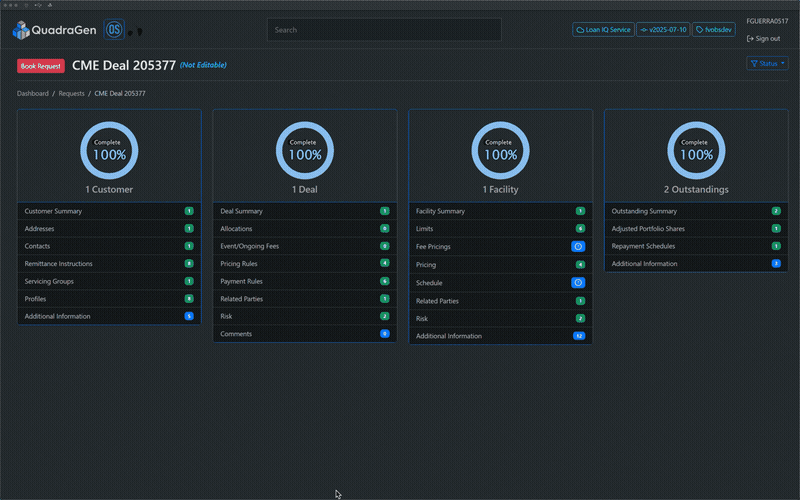Click badge on Outstandings Additional Information
Viewport: 800px width, 500px height.
pos(776,264)
